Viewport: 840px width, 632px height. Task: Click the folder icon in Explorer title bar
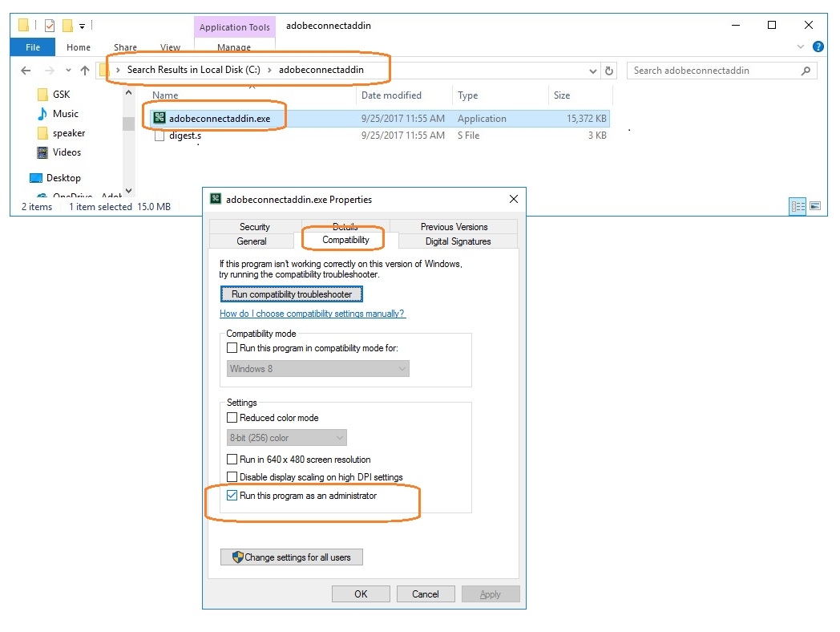coord(23,25)
